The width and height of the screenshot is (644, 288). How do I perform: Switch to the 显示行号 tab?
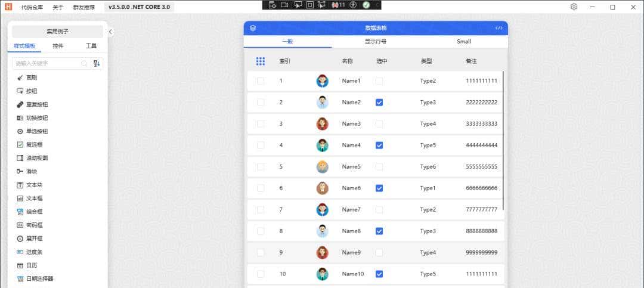(376, 42)
